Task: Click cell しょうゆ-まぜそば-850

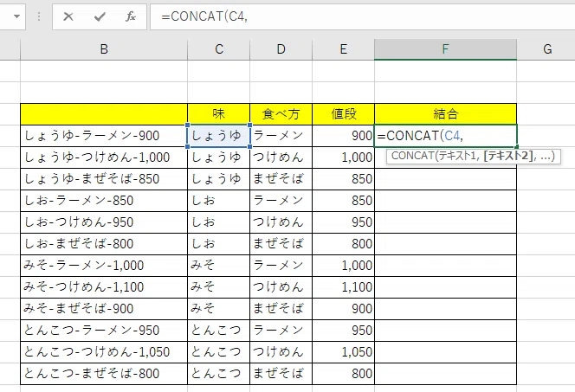Action: pyautogui.click(x=104, y=179)
